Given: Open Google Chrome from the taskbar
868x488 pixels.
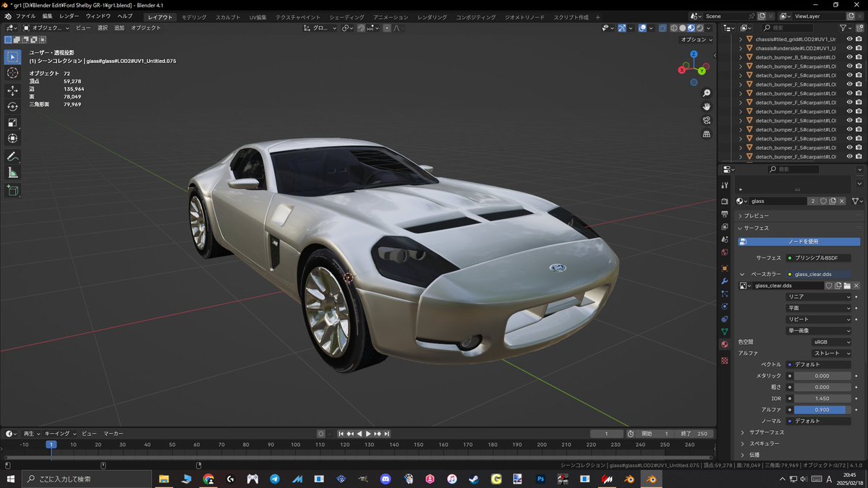Looking at the screenshot, I should tap(208, 479).
